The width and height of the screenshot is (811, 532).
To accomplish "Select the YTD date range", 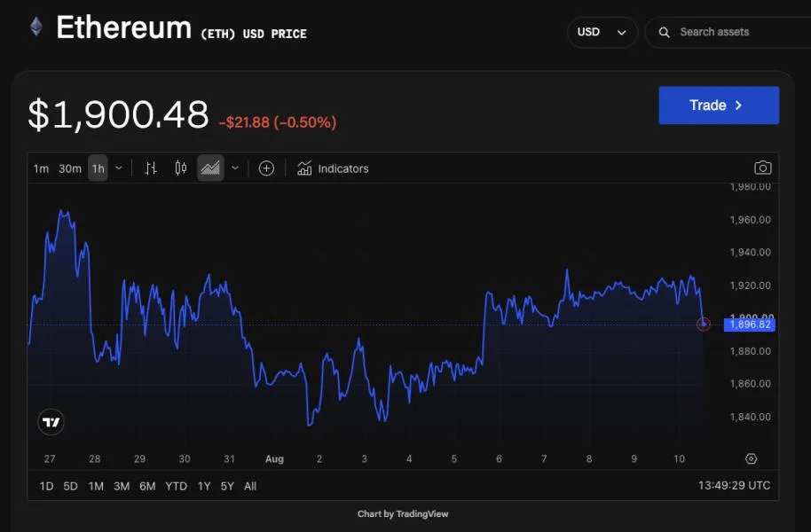I will (x=176, y=486).
